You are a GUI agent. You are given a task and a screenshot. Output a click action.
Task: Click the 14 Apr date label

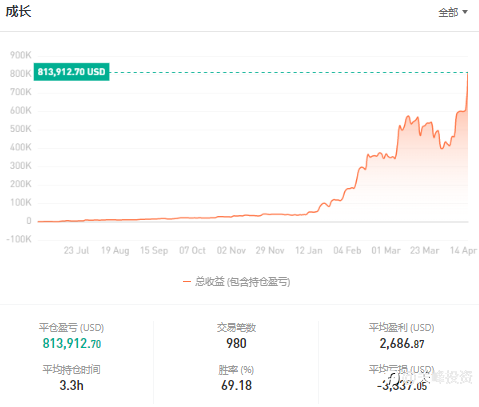(x=463, y=251)
